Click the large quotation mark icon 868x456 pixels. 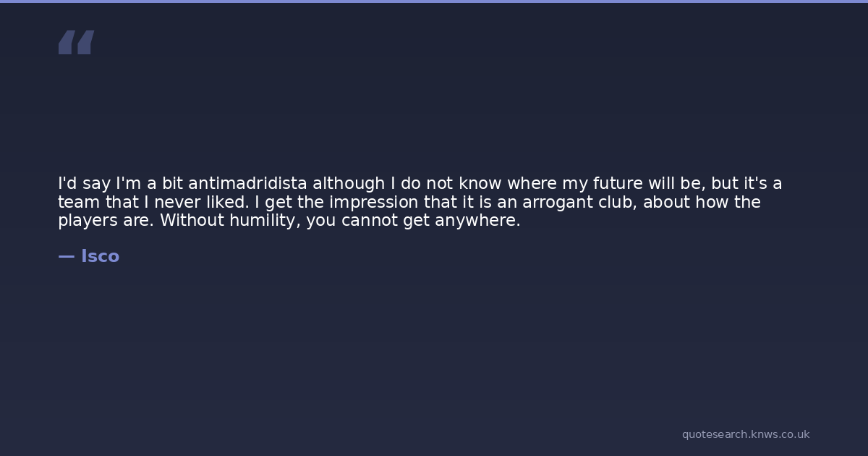[76, 42]
